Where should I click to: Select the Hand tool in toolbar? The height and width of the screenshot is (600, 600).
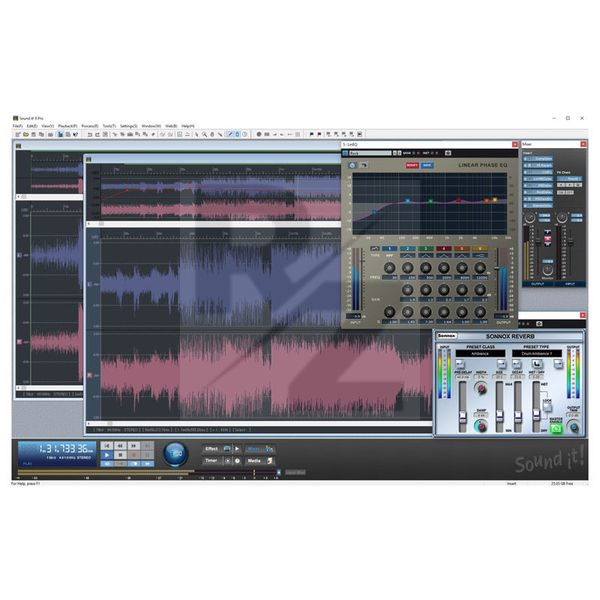212,134
